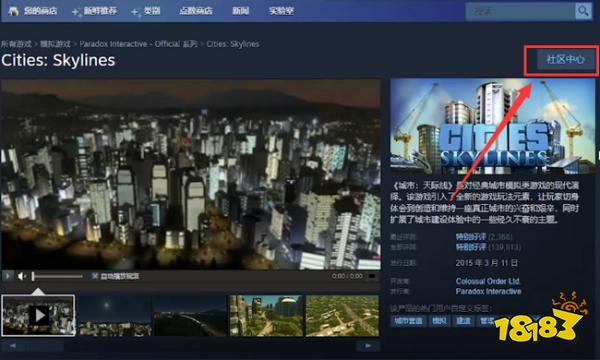Open 所有游戏 (All Games) breadcrumb link

[16, 44]
